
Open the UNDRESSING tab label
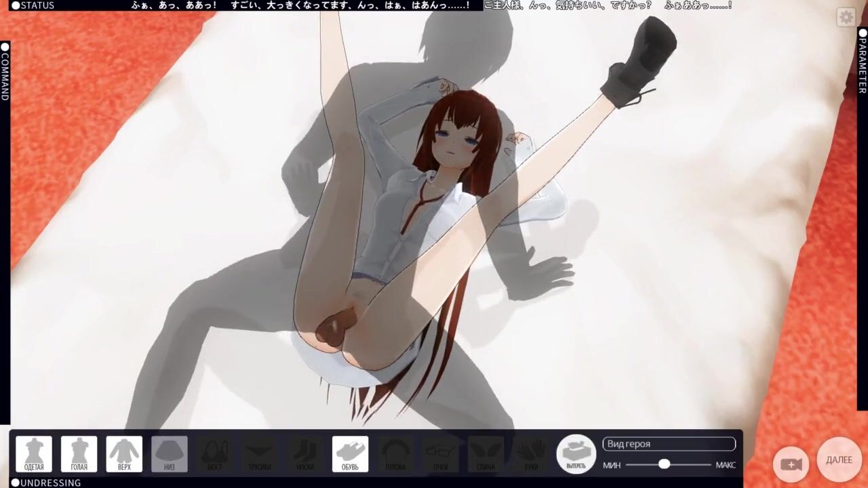click(x=46, y=483)
